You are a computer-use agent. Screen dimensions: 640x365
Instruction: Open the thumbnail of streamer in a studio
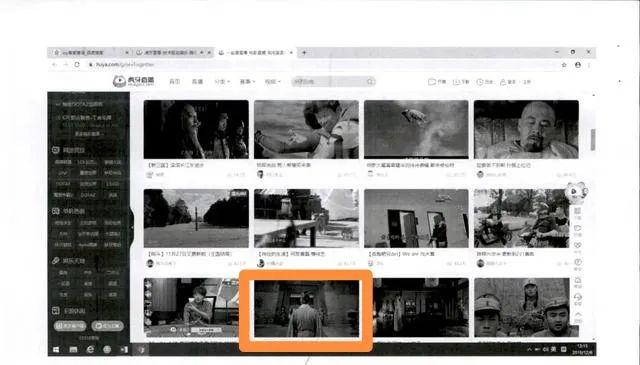tap(191, 308)
